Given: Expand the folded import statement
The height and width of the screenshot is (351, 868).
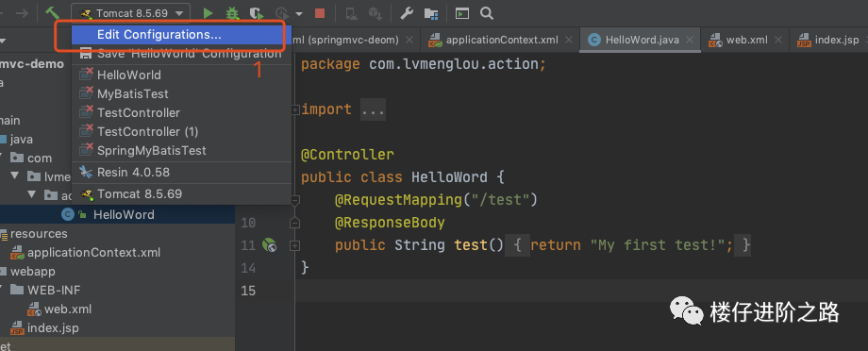Looking at the screenshot, I should point(295,109).
